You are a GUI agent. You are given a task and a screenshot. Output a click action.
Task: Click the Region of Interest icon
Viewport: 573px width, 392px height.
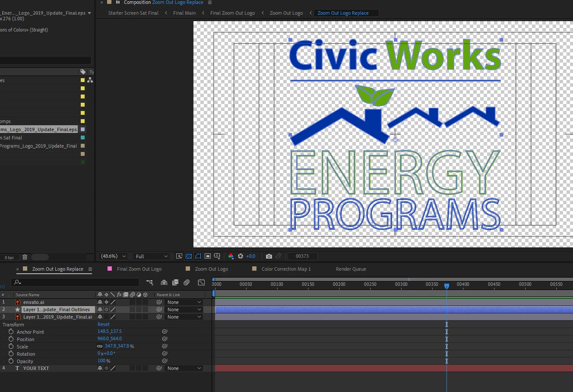208,256
